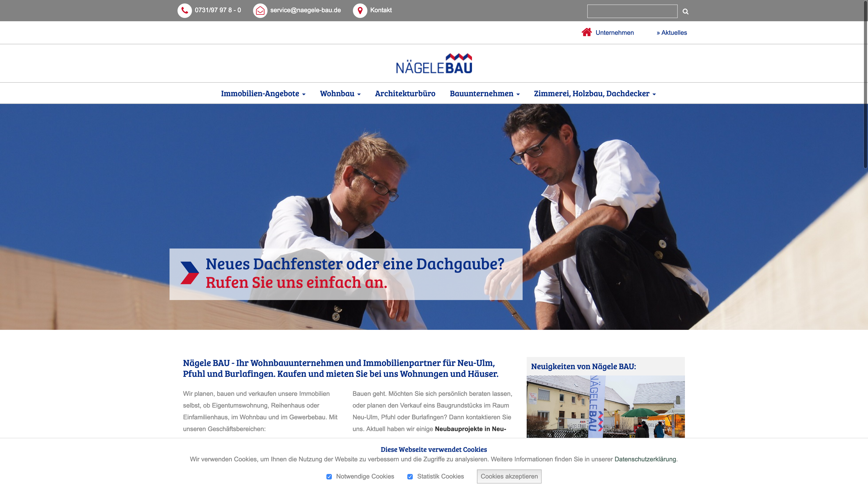Open the Kontakt link
Viewport: 868px width, 488px height.
tap(381, 10)
